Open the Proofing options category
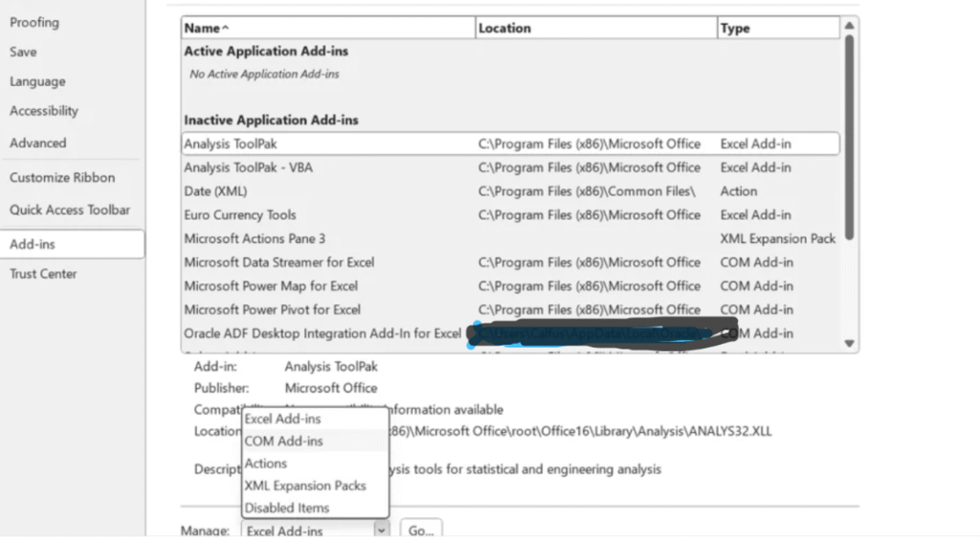This screenshot has width=980, height=540. [x=34, y=23]
